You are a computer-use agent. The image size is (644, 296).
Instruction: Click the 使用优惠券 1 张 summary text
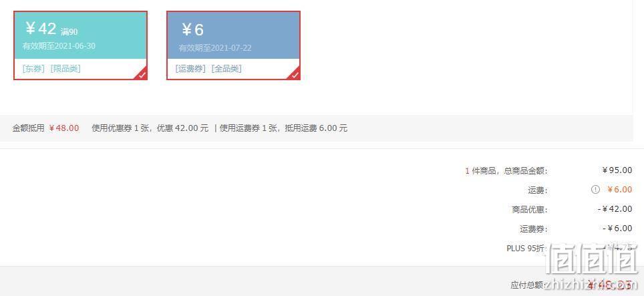122,128
